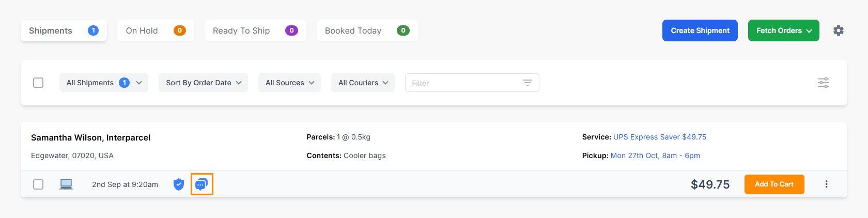868x218 pixels.
Task: Open the settings gear icon
Action: 838,30
